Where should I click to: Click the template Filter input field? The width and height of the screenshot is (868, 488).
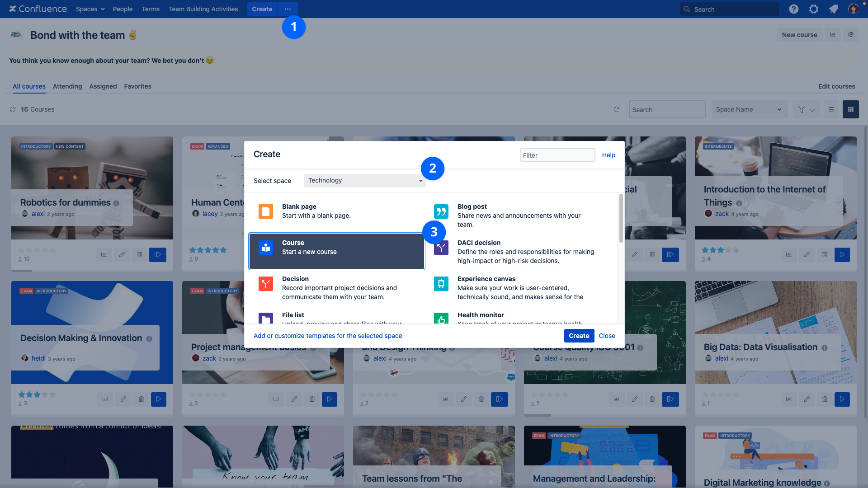[x=557, y=155]
